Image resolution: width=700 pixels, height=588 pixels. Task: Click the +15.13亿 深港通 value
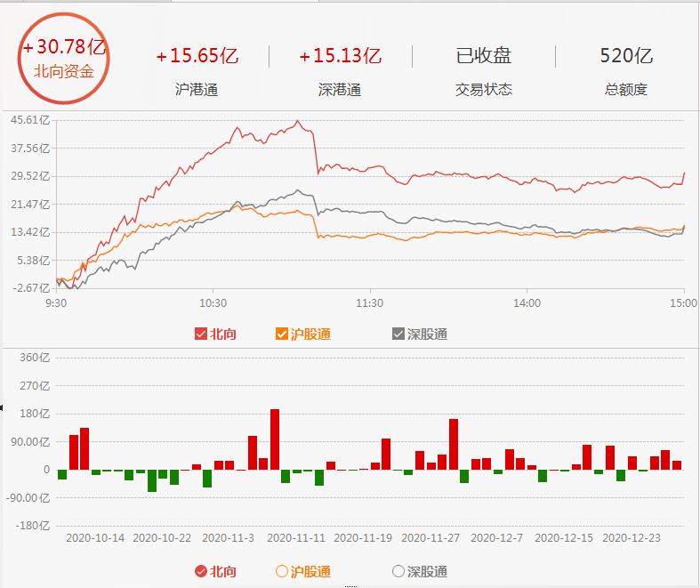pos(340,56)
